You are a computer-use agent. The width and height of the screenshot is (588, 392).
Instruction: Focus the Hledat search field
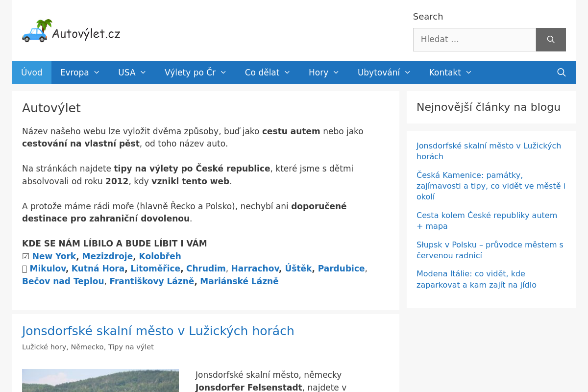(474, 40)
